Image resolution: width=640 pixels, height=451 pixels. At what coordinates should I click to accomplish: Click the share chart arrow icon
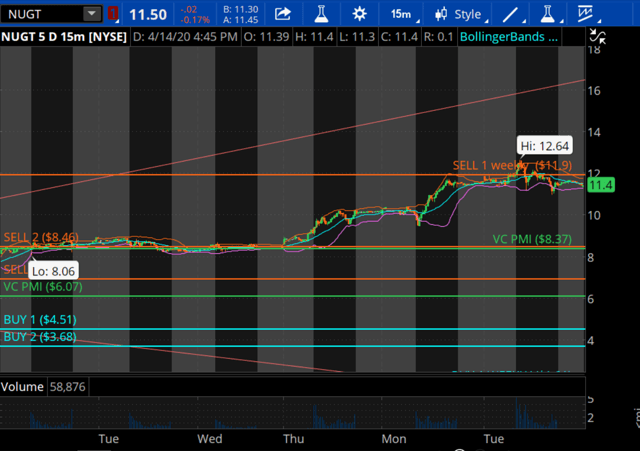click(282, 14)
